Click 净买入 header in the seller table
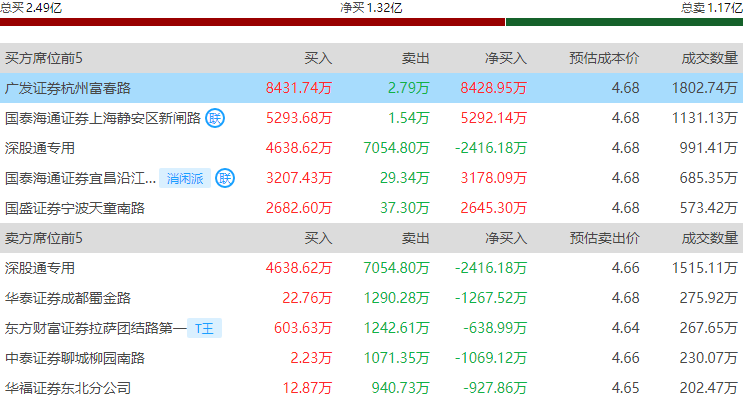Image resolution: width=743 pixels, height=401 pixels. pos(506,238)
